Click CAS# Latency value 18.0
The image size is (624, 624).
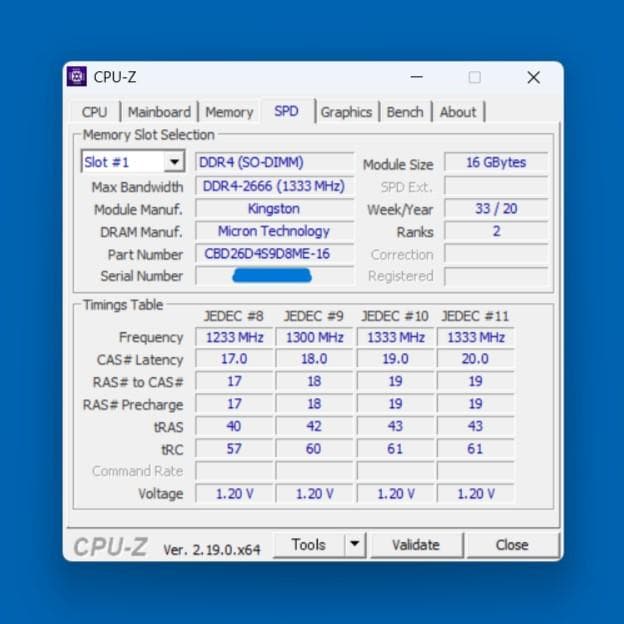[x=314, y=359]
